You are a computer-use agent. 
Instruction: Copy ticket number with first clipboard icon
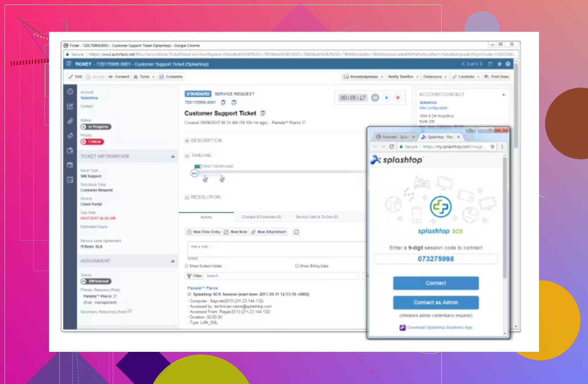pyautogui.click(x=223, y=102)
